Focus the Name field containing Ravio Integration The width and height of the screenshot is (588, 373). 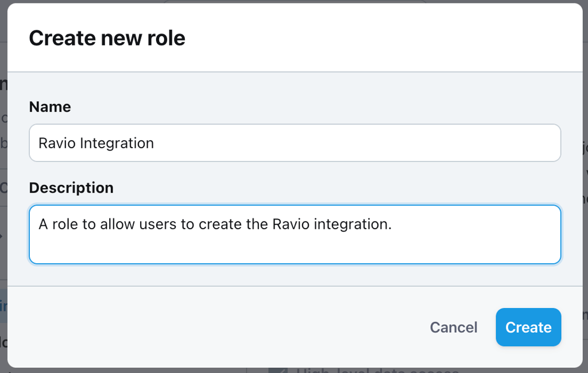[295, 143]
